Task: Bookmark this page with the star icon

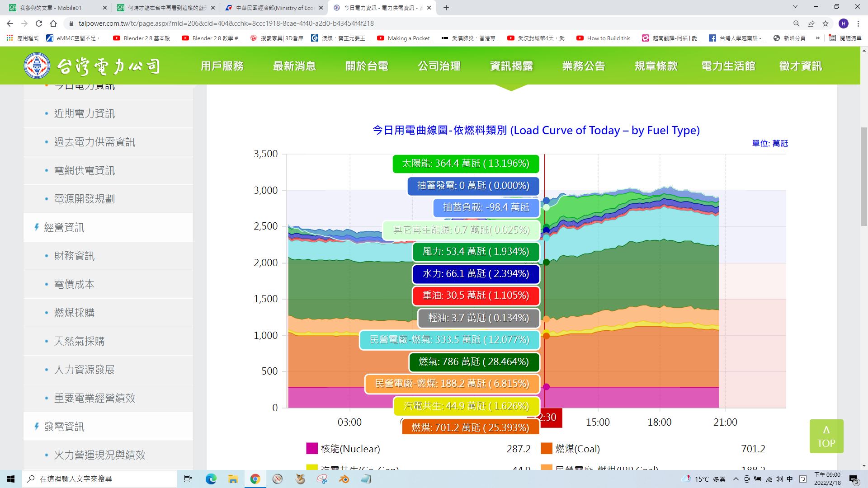Action: [x=826, y=23]
